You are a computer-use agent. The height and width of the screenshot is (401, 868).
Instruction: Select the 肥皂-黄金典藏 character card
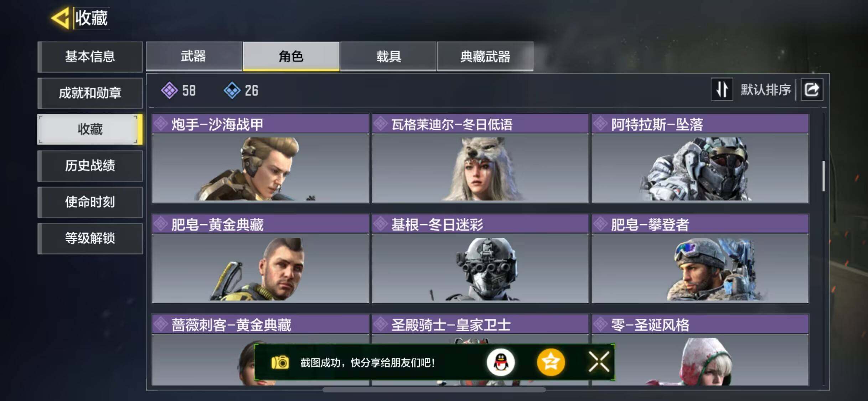(260, 259)
